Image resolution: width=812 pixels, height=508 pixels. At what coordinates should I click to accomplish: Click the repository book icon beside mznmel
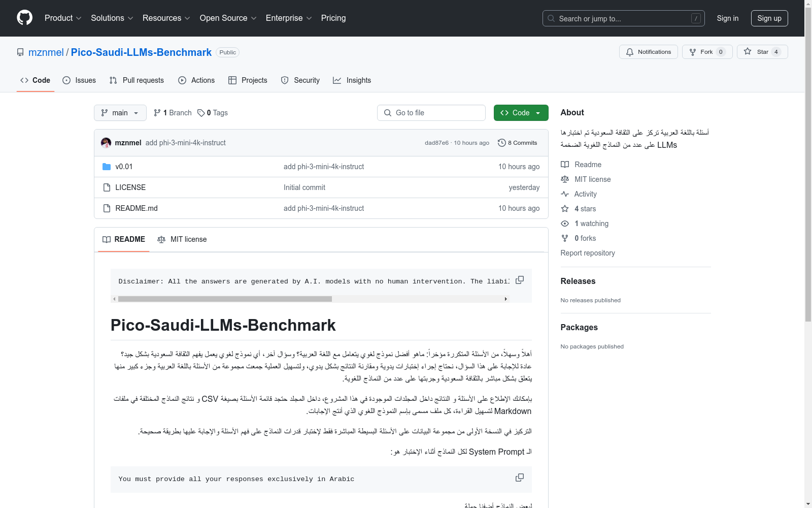point(20,52)
